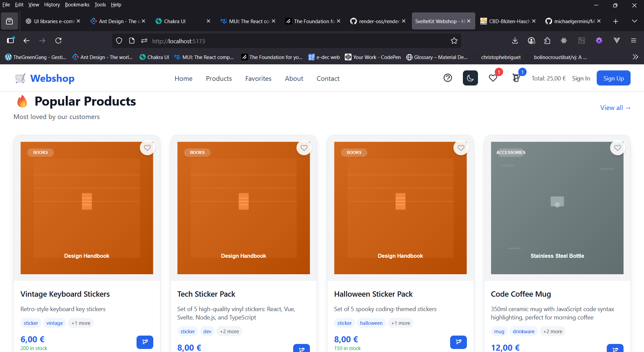644x352 pixels.
Task: Favorite the Halloween Sticker Pack product
Action: tap(461, 148)
